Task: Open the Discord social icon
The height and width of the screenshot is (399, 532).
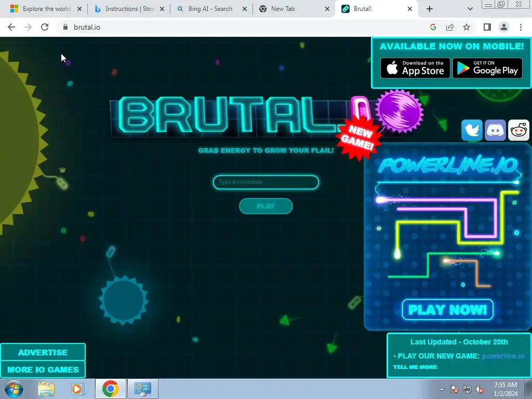Action: pos(495,130)
